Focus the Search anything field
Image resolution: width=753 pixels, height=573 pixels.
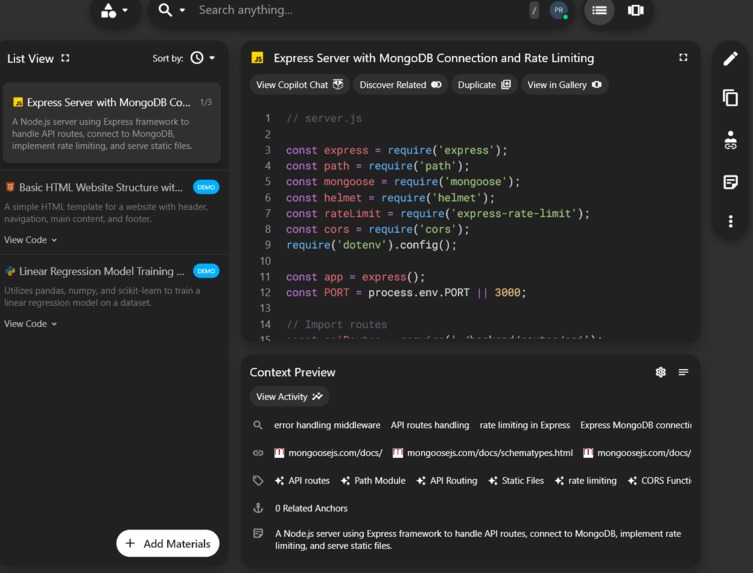click(x=360, y=10)
